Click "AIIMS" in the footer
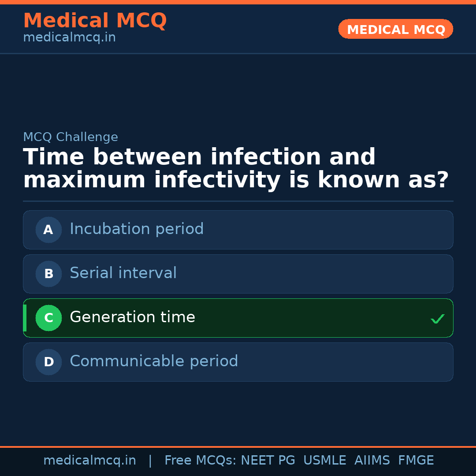The image size is (476, 476). pos(372,461)
